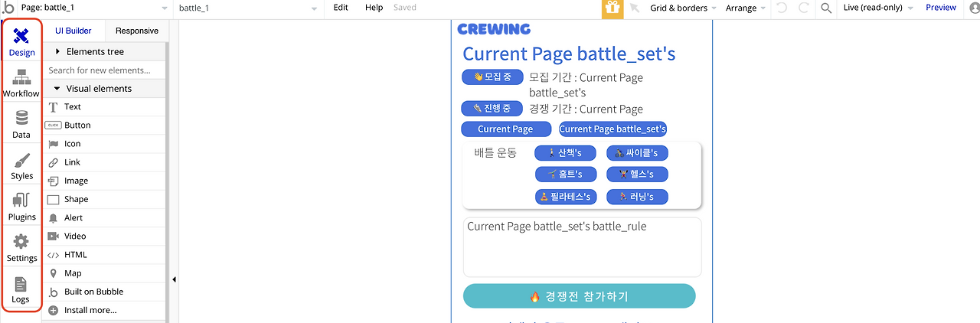Image resolution: width=980 pixels, height=323 pixels.
Task: Open the Grid & borders dropdown
Action: 684,8
